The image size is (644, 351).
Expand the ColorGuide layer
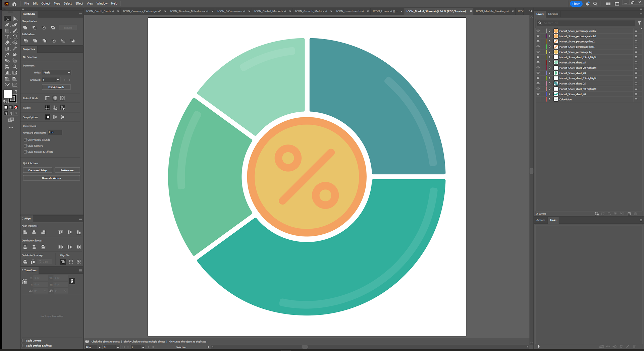(x=550, y=99)
